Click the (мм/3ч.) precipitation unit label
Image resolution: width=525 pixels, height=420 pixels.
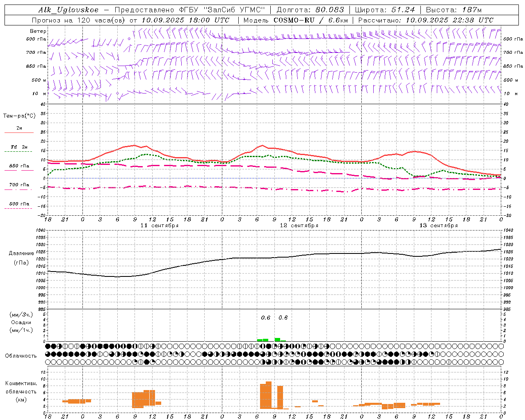(x=21, y=315)
